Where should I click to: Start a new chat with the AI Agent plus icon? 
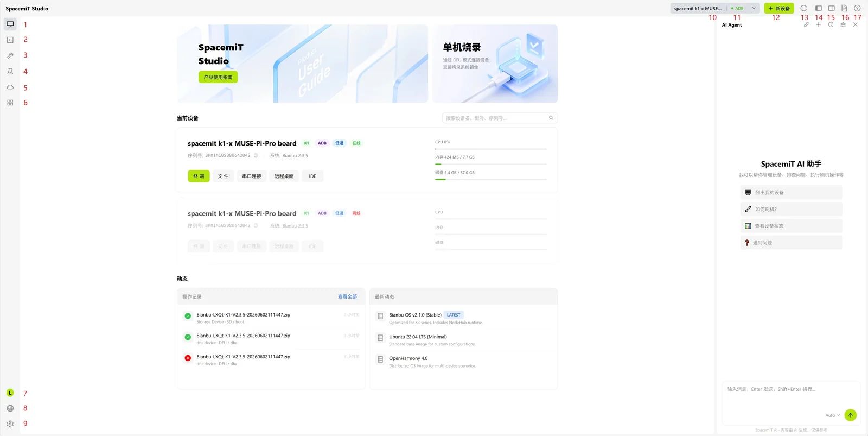[x=819, y=24]
